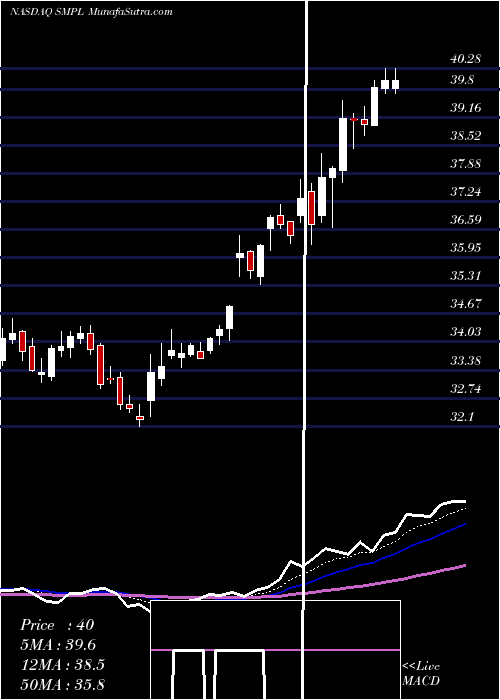500x700 pixels.
Task: Click the 5MA : 39.6 readout
Action: (x=58, y=645)
